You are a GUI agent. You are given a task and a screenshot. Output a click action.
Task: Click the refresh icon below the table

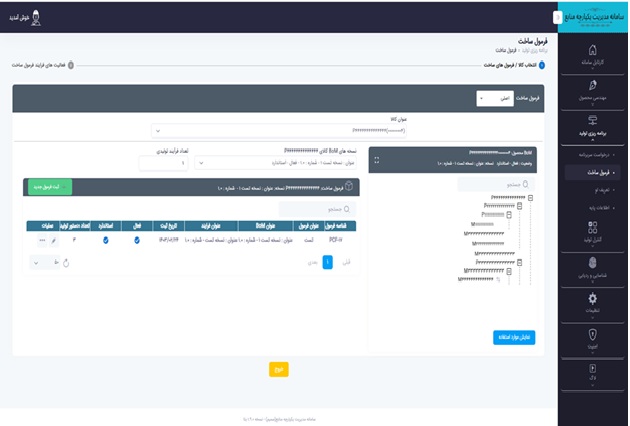(x=66, y=263)
